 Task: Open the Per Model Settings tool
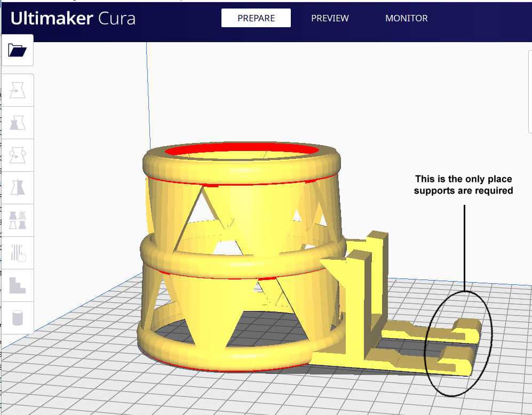click(x=17, y=220)
